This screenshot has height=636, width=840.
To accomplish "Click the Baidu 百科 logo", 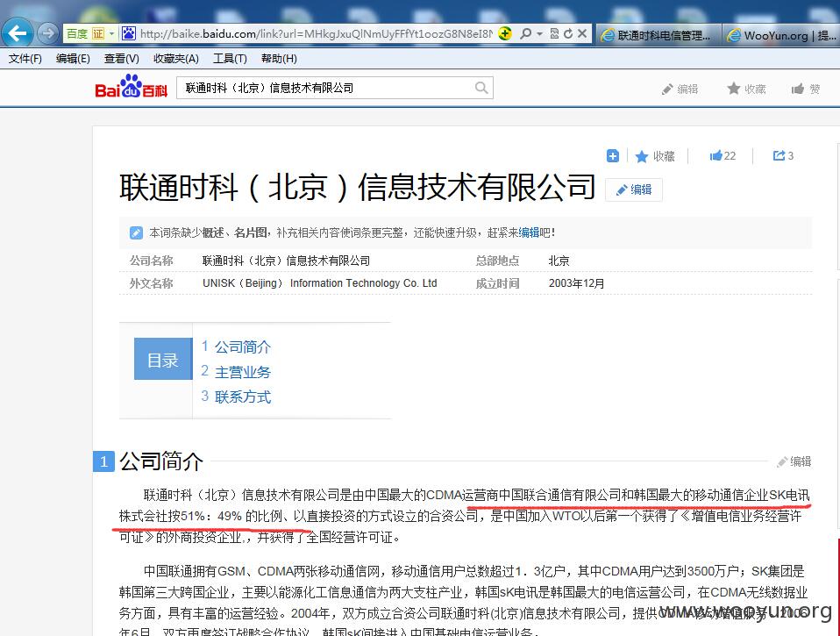I will [x=132, y=87].
